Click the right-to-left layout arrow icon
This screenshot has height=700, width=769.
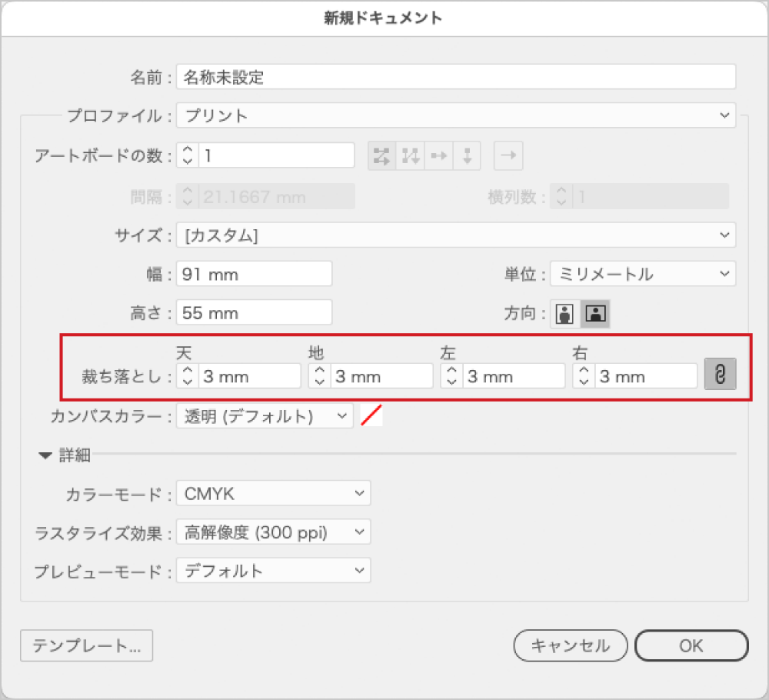point(507,155)
